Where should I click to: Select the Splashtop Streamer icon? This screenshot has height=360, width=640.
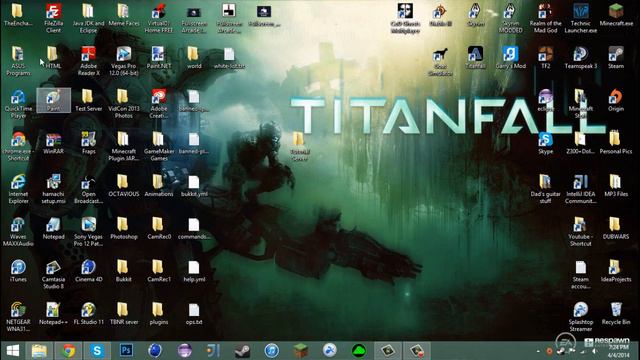click(581, 317)
